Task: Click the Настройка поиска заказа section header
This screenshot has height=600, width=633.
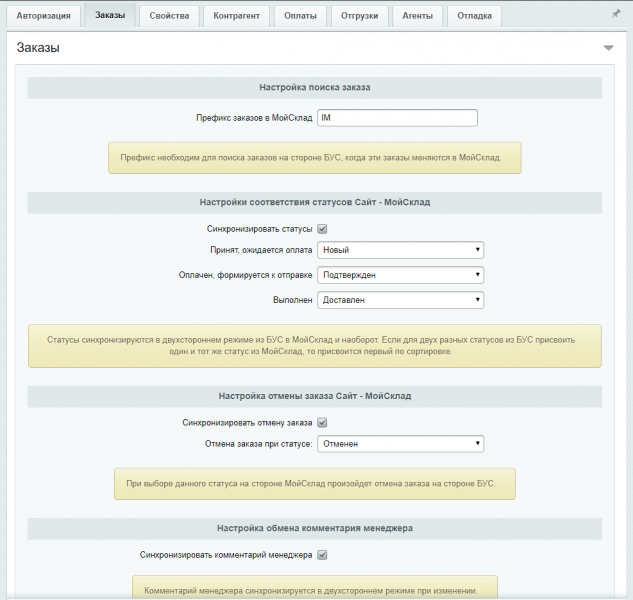Action: point(315,87)
